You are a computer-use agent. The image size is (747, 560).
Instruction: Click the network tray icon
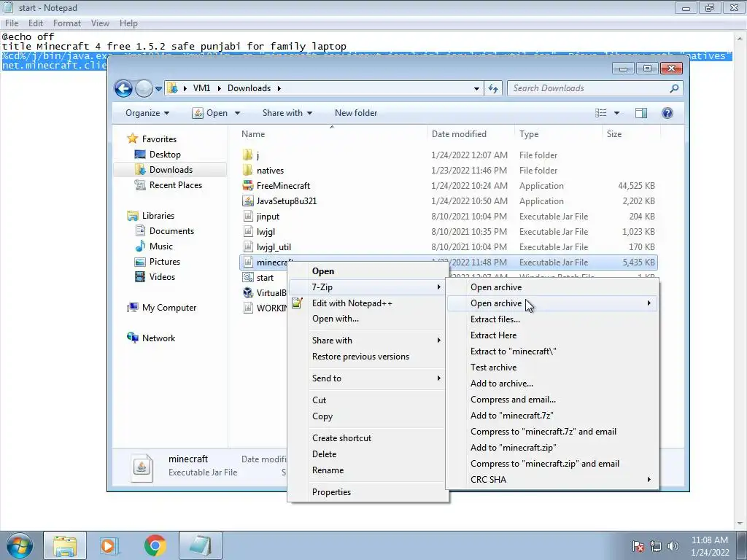click(x=656, y=546)
